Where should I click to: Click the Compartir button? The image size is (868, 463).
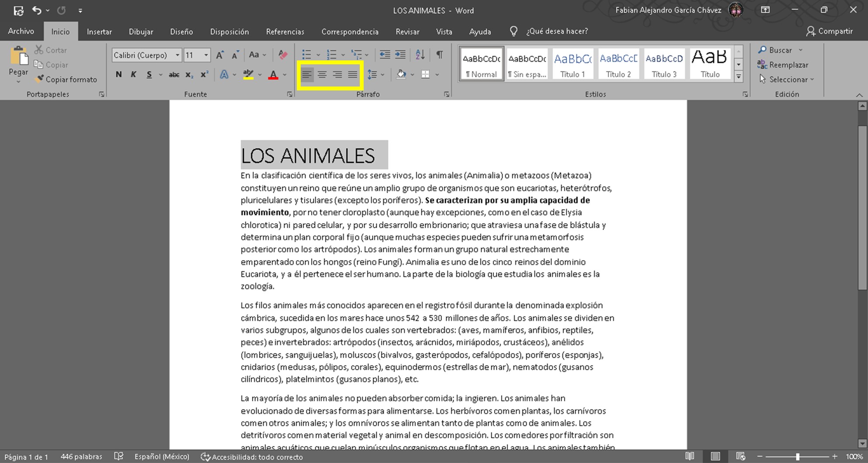click(829, 31)
